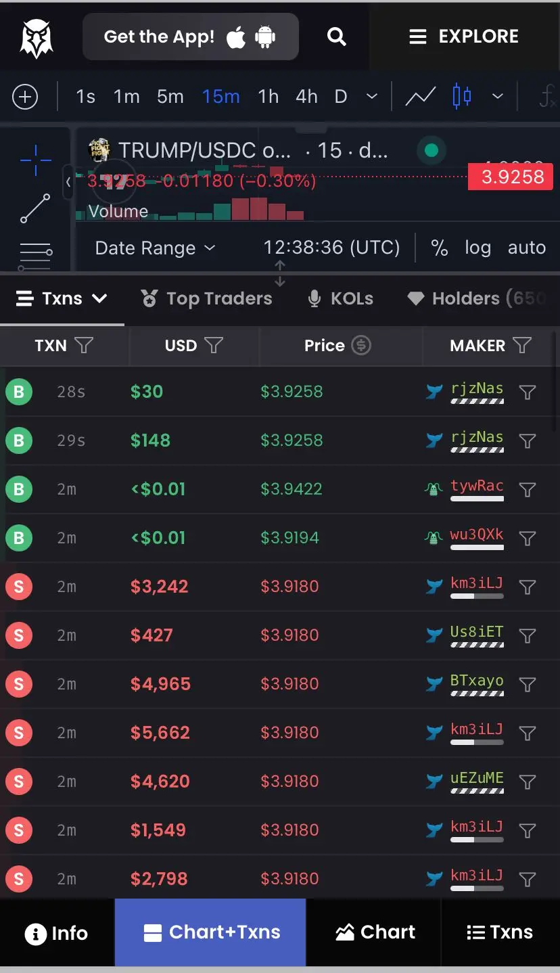Open search with the magnifier icon

(x=336, y=37)
